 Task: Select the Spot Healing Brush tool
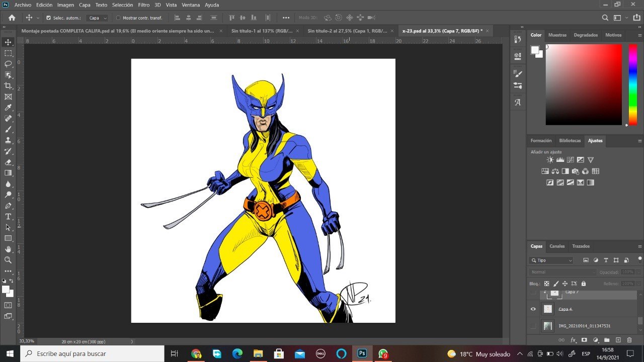[8, 119]
